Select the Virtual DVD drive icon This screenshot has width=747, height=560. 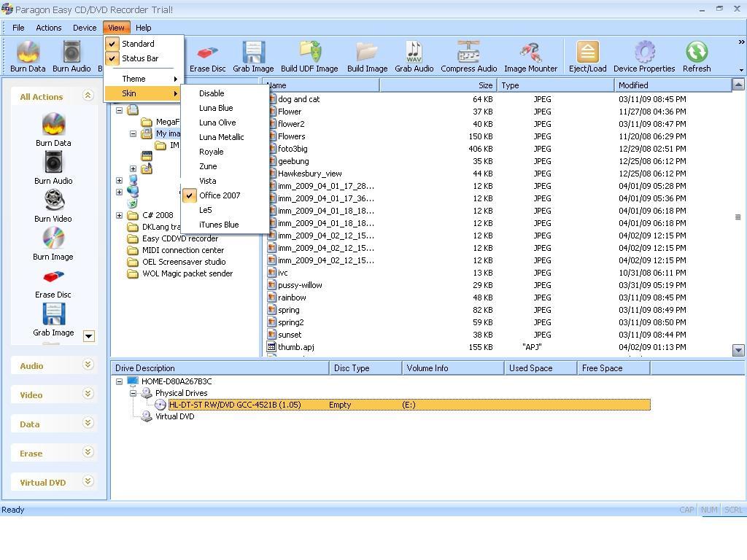coord(147,416)
